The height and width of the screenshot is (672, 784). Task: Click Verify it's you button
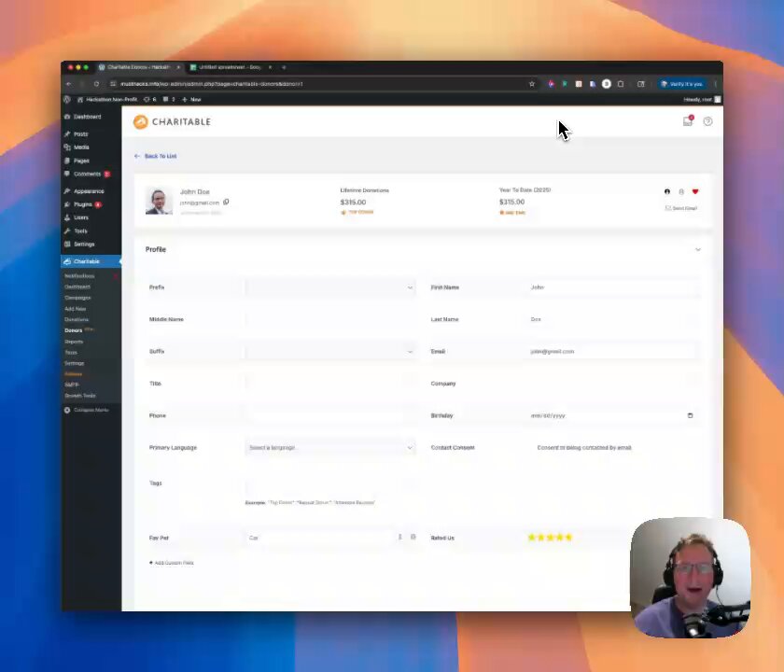[682, 84]
